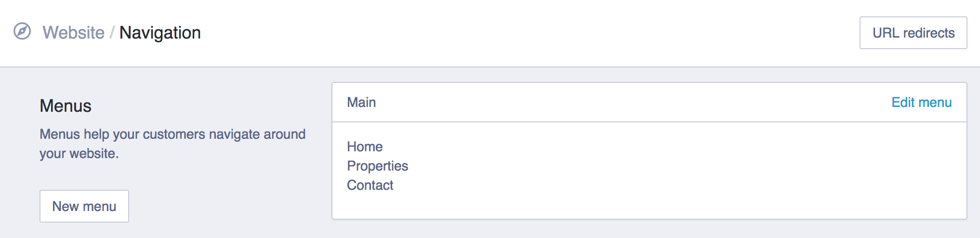Create a new menu

(84, 206)
